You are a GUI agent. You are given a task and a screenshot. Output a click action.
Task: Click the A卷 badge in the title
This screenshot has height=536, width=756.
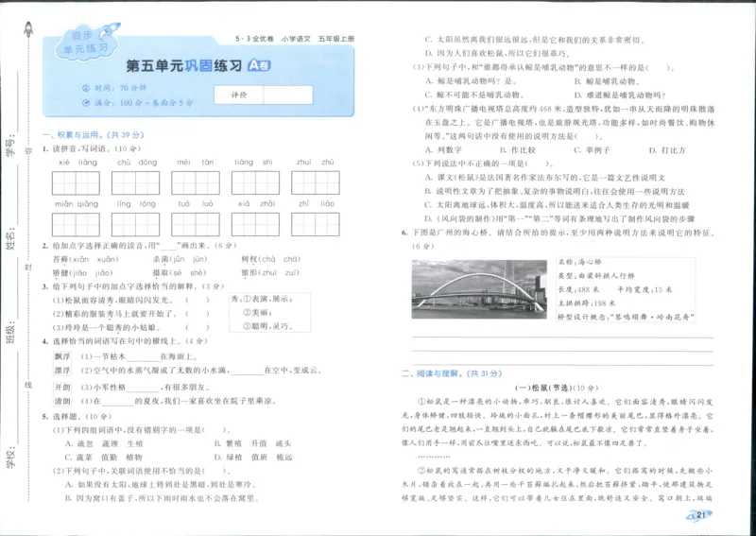(x=259, y=65)
